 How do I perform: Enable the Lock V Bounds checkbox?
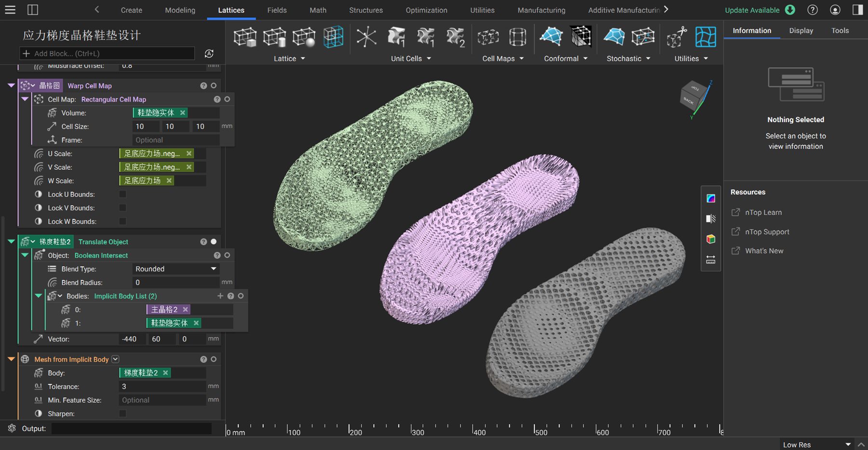(x=122, y=208)
